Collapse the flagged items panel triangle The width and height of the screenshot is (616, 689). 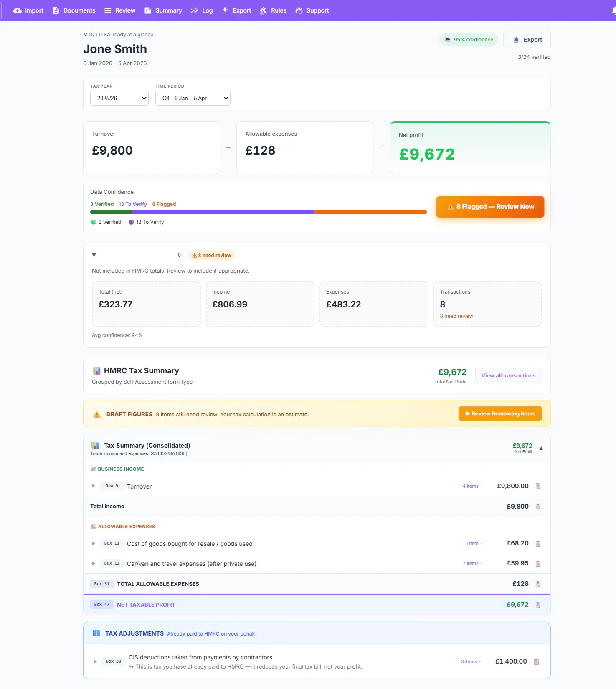(94, 255)
